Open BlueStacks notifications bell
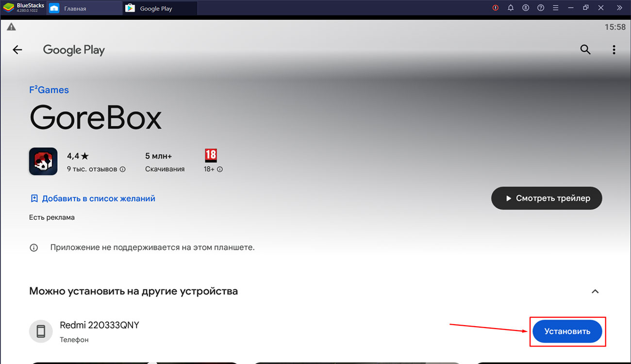Screen dimensions: 631x364 [x=511, y=8]
